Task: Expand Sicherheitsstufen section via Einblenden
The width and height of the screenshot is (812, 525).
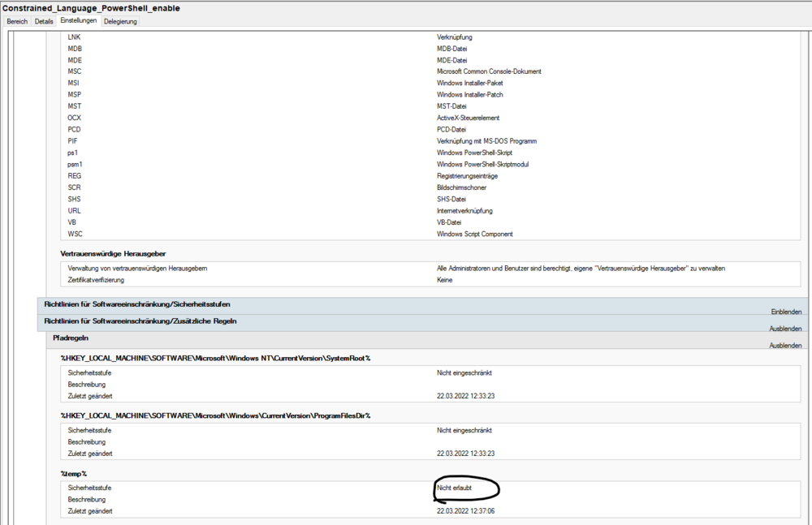Action: click(786, 312)
